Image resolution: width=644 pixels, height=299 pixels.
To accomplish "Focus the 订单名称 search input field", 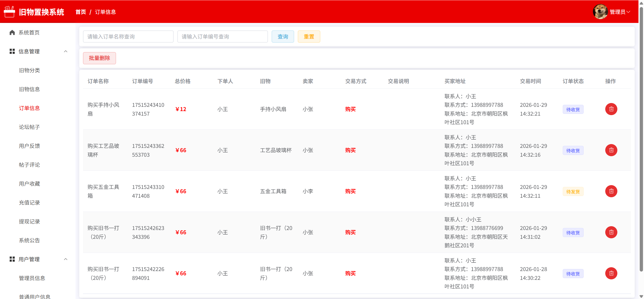I will (x=128, y=37).
